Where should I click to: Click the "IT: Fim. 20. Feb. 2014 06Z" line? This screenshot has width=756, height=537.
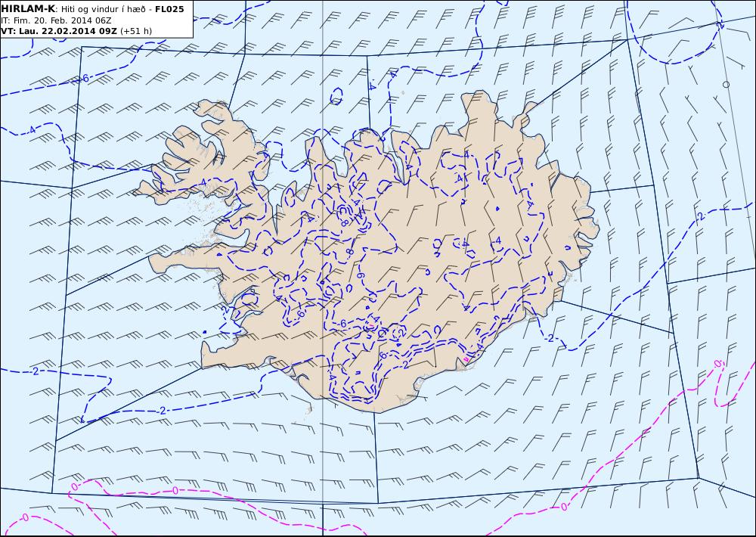tap(56, 20)
